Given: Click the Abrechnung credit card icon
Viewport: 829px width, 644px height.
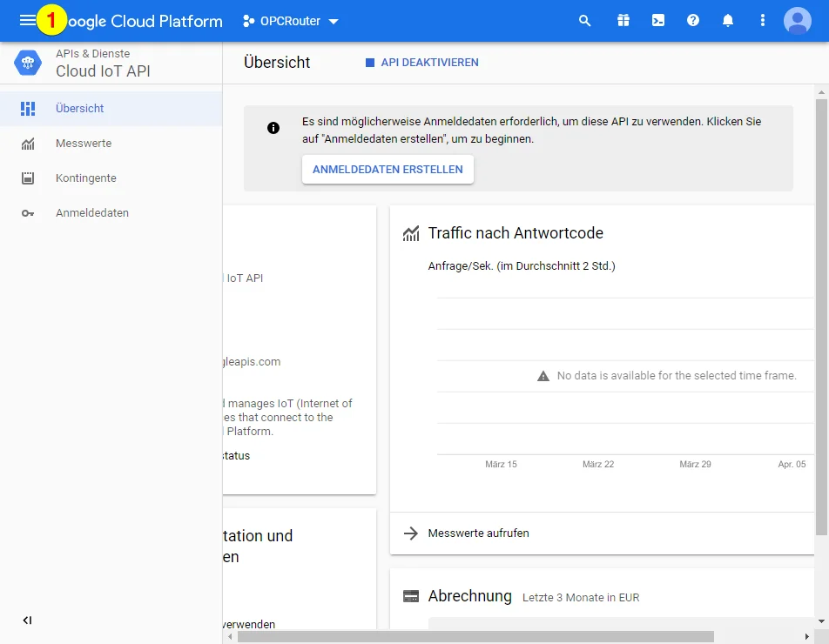Looking at the screenshot, I should pos(411,596).
